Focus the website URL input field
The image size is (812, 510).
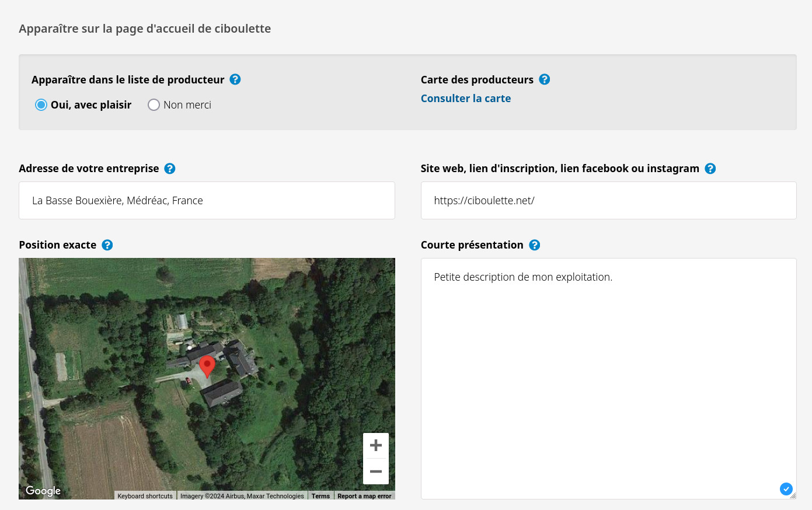pyautogui.click(x=608, y=201)
